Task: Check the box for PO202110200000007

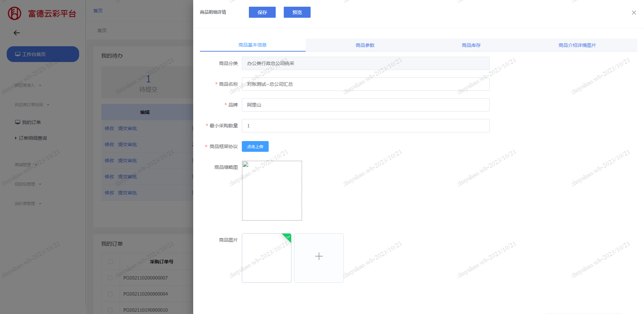Action: point(110,278)
